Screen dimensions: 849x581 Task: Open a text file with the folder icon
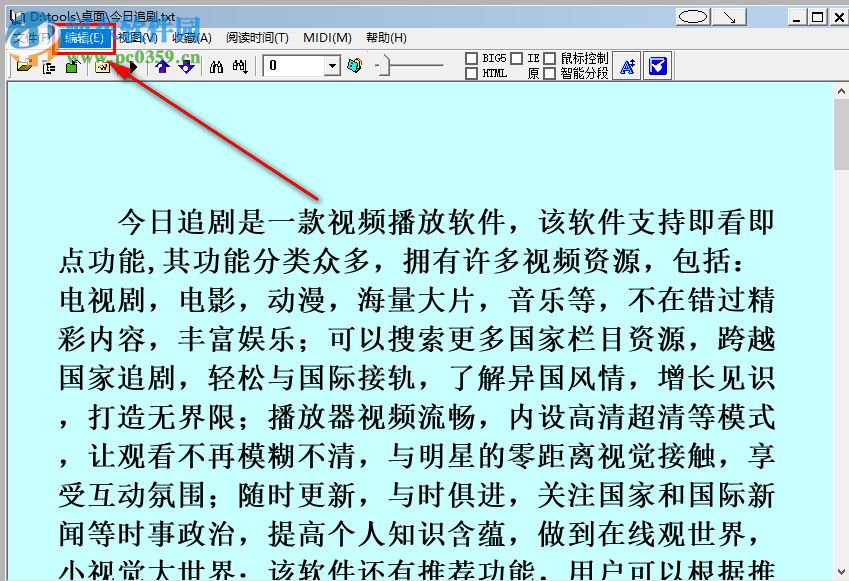coord(23,66)
